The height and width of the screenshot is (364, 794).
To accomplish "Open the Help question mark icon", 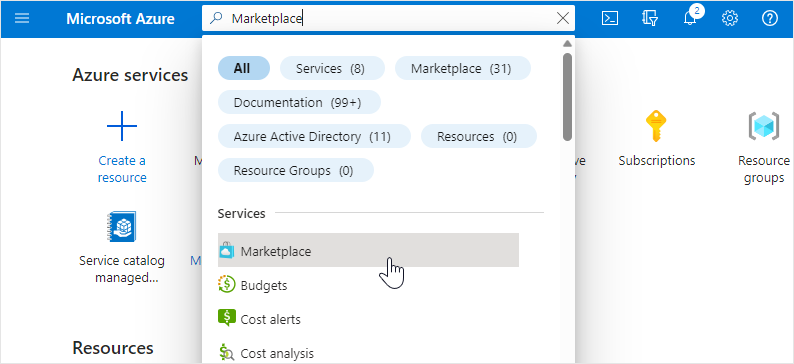I will 770,19.
